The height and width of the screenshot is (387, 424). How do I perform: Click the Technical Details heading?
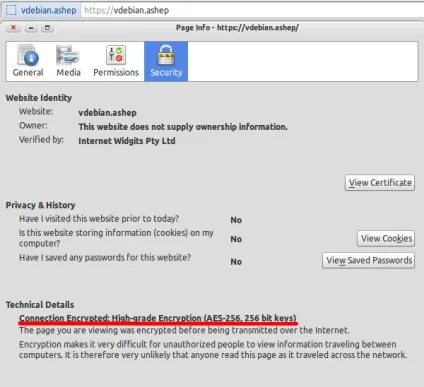pos(40,305)
